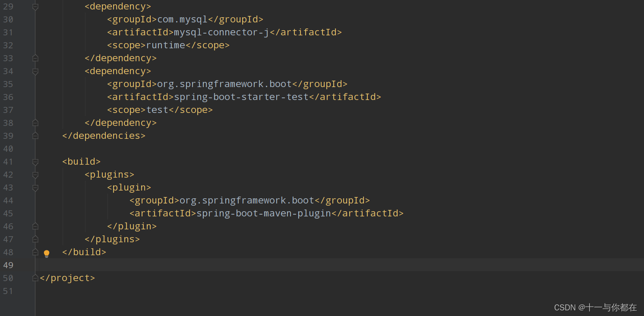Click the spring-boot-maven-plugin artifactId text
644x316 pixels.
(265, 213)
